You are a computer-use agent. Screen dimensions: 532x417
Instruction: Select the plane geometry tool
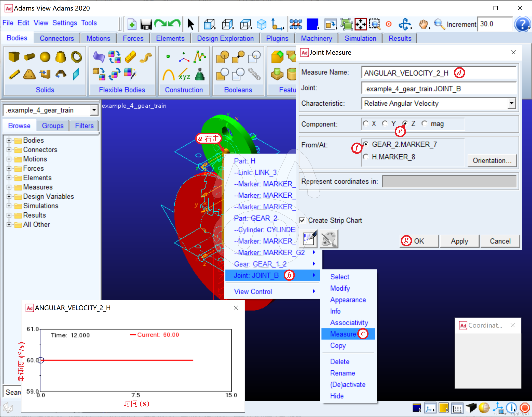tap(76, 74)
